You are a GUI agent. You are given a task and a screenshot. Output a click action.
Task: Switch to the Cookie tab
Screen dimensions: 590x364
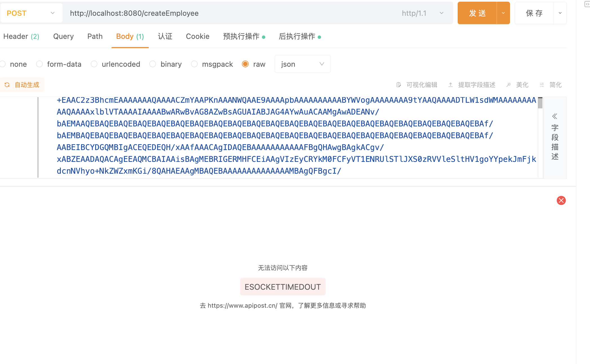198,36
